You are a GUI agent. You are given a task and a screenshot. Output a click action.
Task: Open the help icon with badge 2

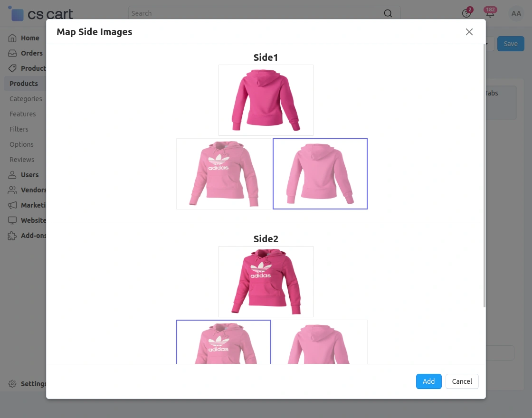(466, 13)
